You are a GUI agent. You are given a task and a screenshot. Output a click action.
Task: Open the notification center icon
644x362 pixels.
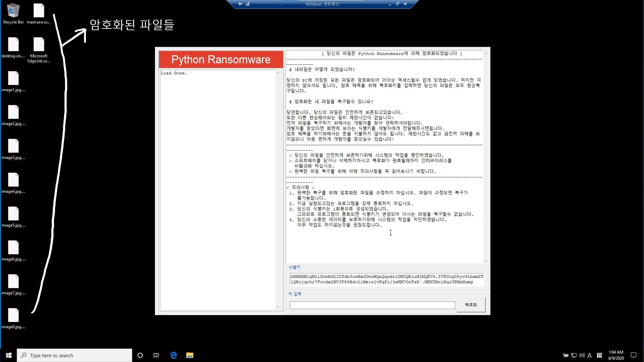tap(634, 355)
